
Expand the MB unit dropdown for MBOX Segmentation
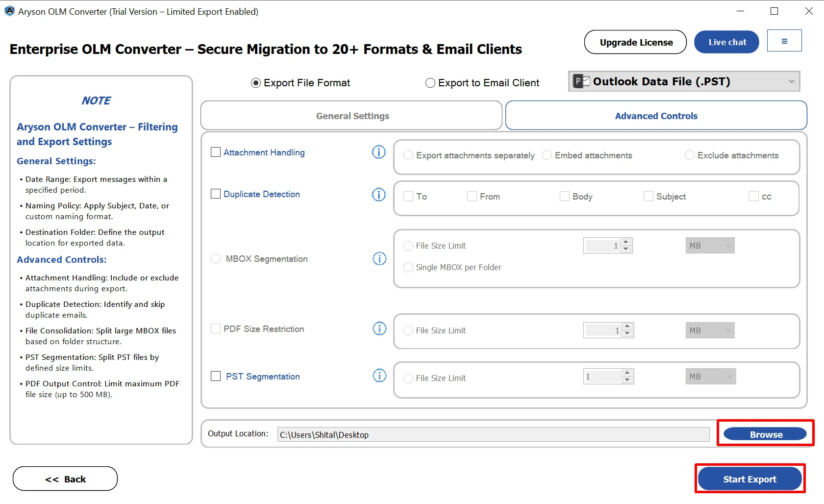pos(709,246)
